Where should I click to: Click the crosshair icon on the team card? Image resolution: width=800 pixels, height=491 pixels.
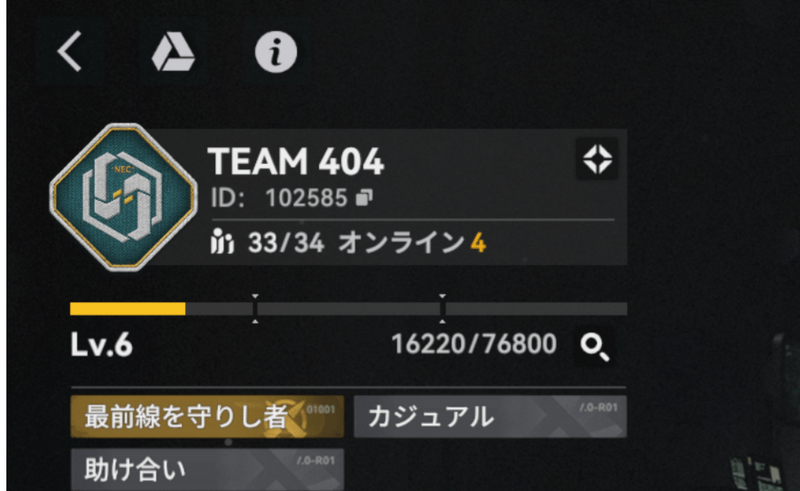(x=597, y=159)
